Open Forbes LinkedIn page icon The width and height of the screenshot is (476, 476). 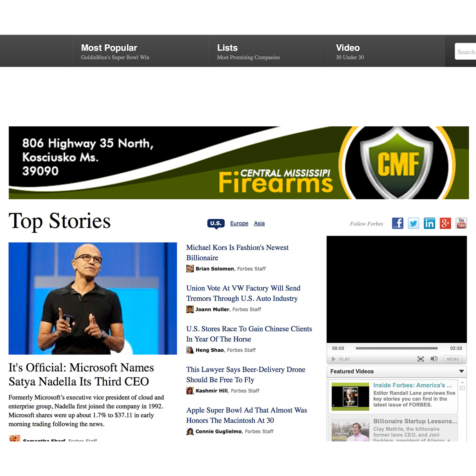pos(429,223)
